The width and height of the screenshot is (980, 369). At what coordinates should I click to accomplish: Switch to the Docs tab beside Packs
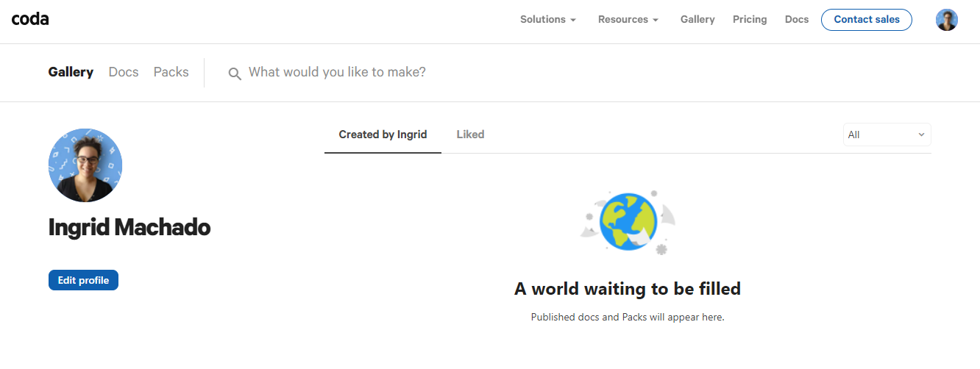(x=124, y=72)
